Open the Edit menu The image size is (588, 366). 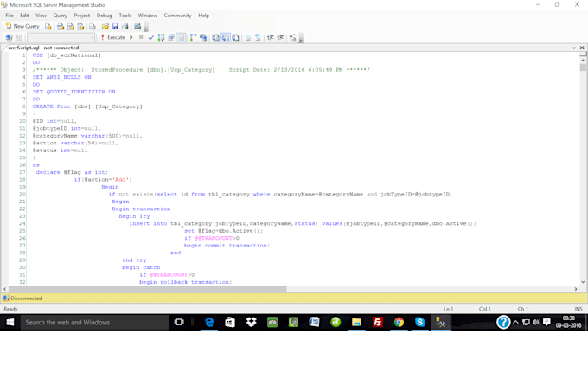tap(24, 16)
